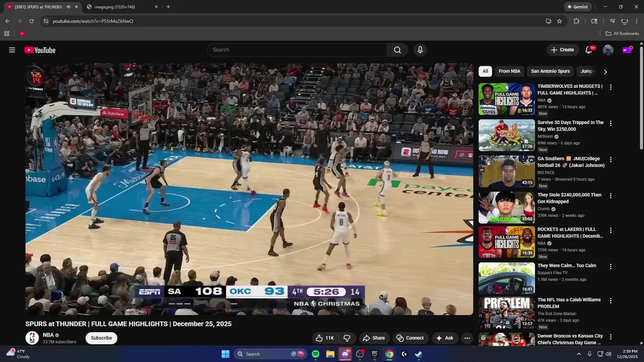This screenshot has width=644, height=362.
Task: Open options for TIMBERWOLVES at NUGGETS video
Action: pos(611,87)
